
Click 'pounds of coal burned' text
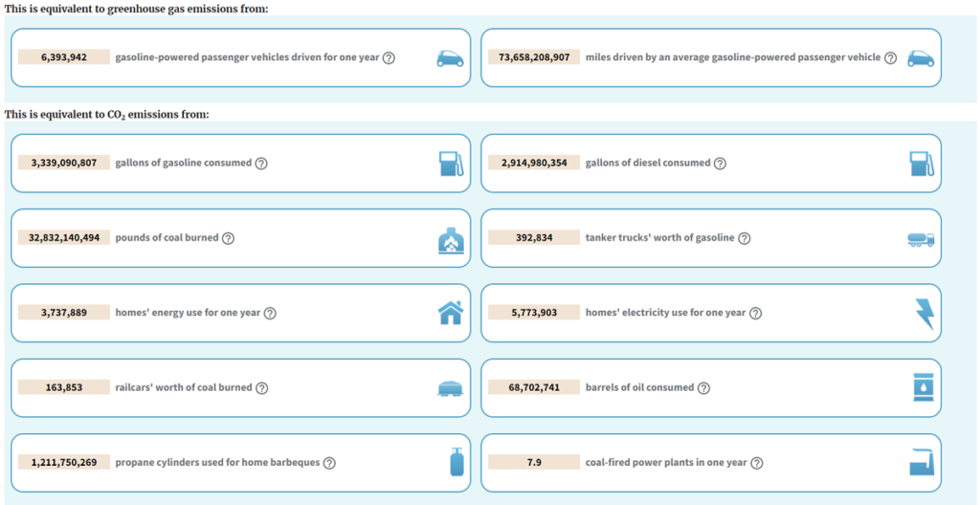click(167, 237)
